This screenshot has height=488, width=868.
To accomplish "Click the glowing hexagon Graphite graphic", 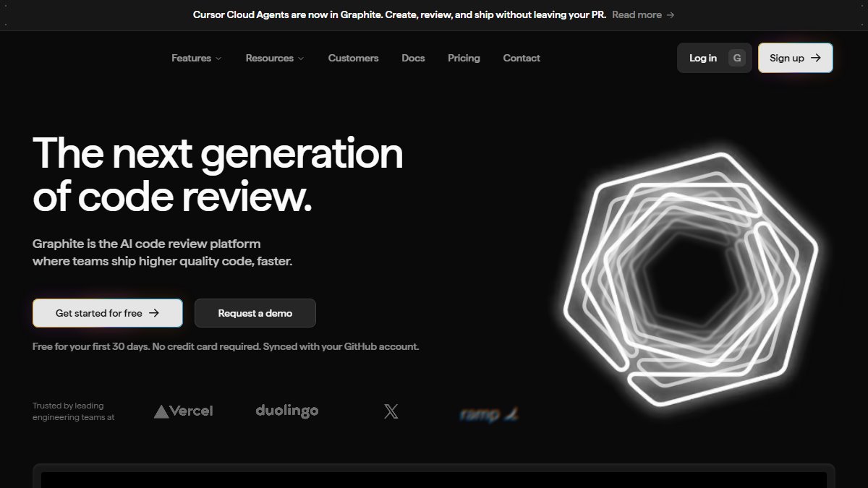I will tap(691, 280).
